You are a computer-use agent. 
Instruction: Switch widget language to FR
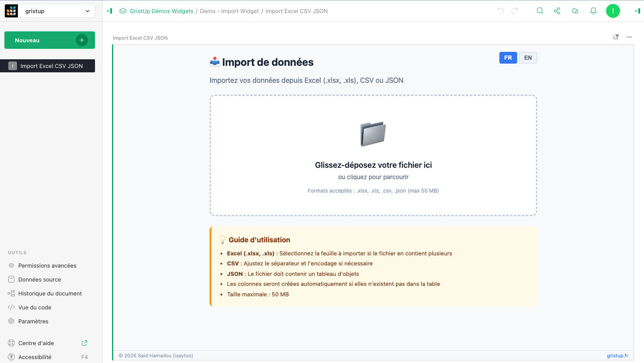pyautogui.click(x=508, y=58)
